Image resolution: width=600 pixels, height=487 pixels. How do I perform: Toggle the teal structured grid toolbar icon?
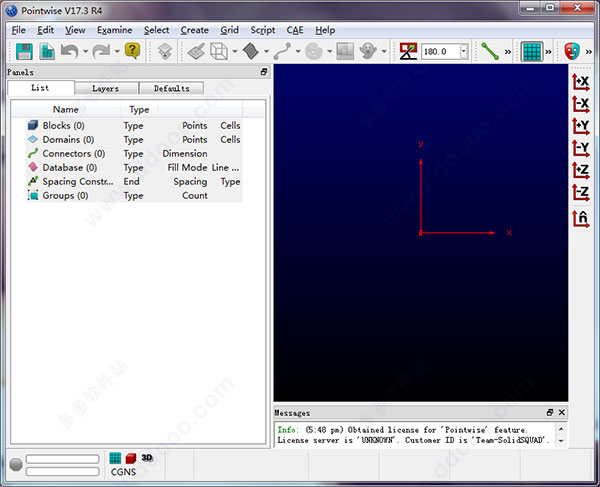click(x=532, y=51)
